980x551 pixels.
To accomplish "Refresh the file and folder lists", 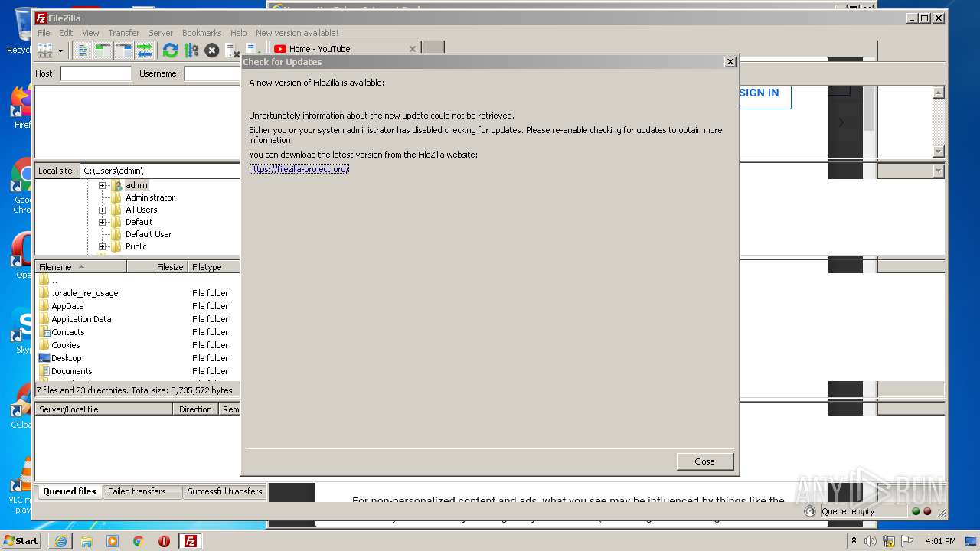I will pyautogui.click(x=171, y=51).
